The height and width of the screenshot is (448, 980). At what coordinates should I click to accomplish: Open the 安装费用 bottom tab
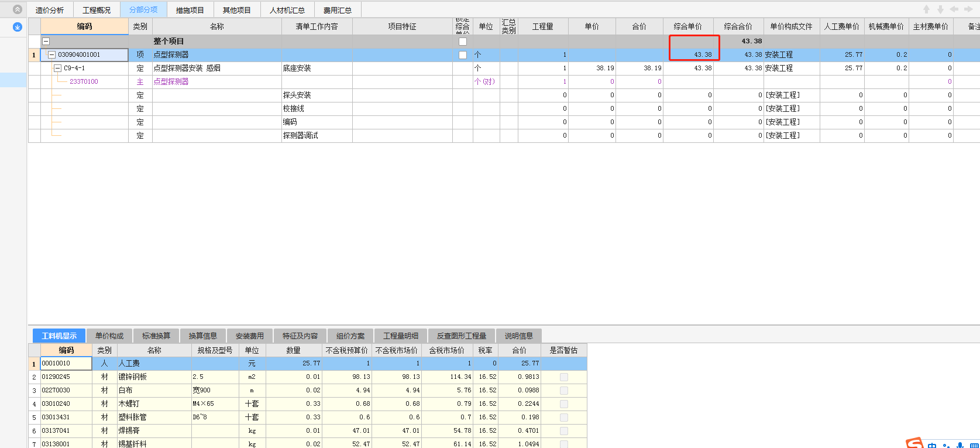[x=250, y=336]
